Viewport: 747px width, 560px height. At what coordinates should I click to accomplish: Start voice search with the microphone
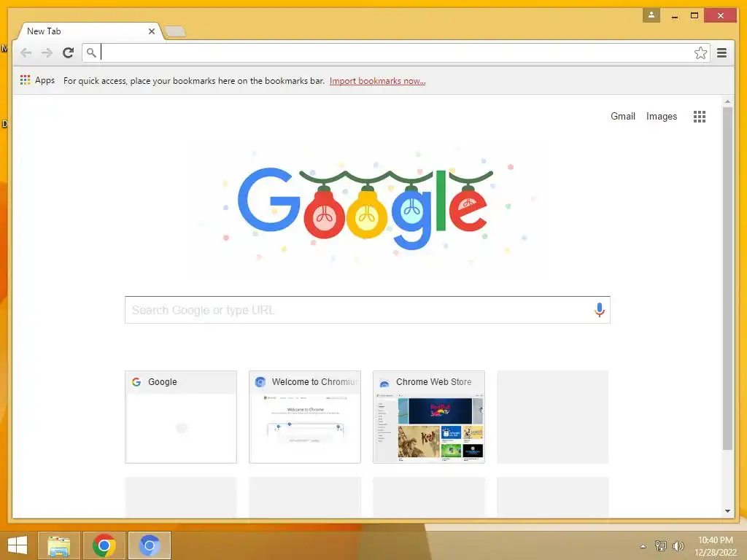pyautogui.click(x=600, y=310)
